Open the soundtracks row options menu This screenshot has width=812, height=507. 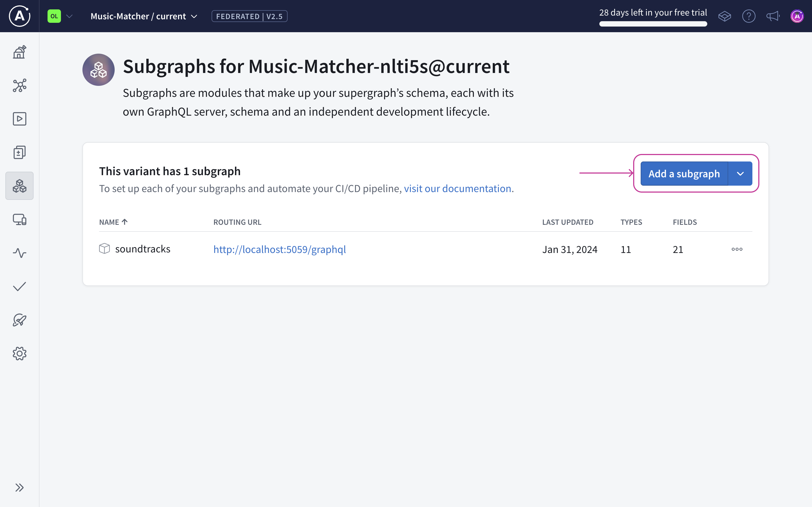(737, 249)
